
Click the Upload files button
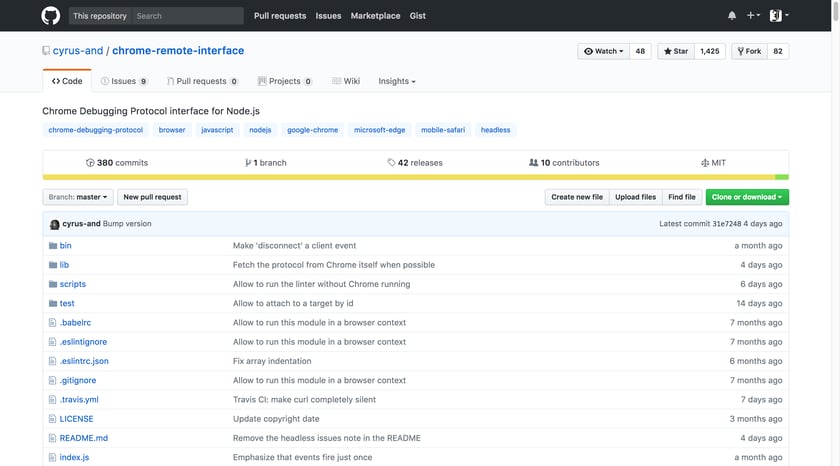635,197
